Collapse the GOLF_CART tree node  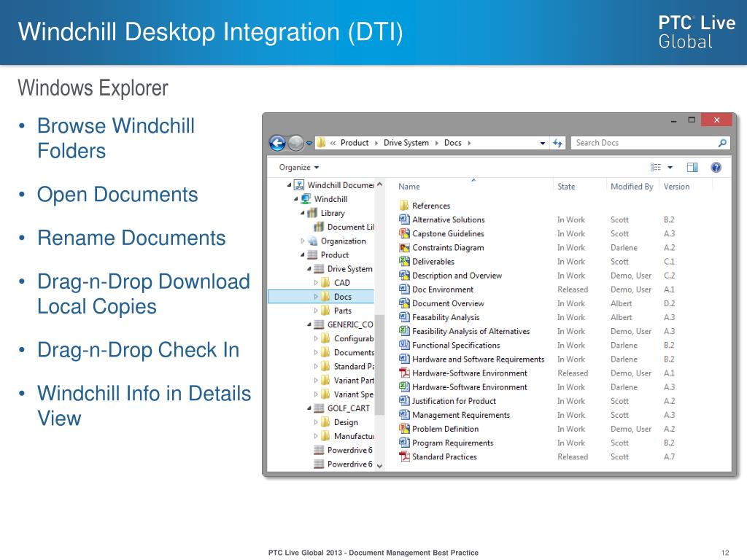click(x=309, y=408)
